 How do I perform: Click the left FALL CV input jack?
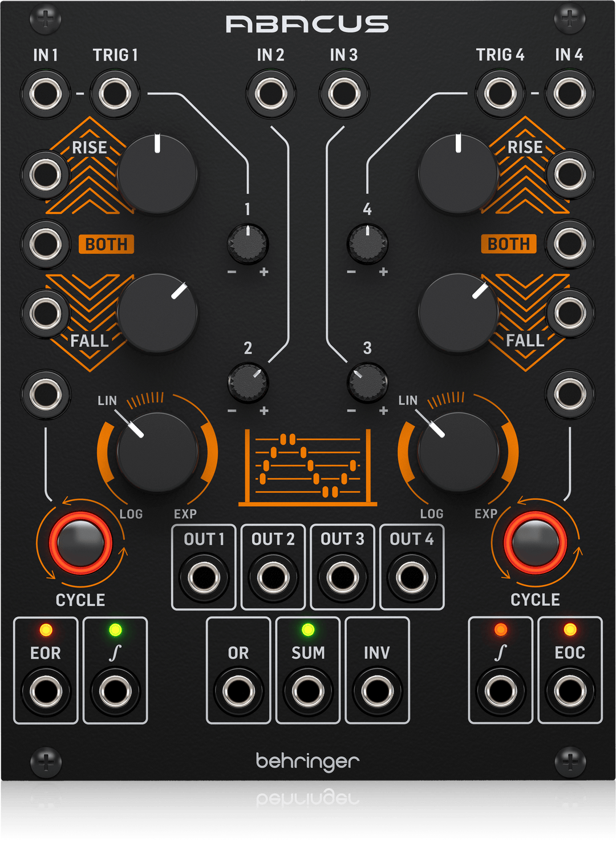(46, 313)
